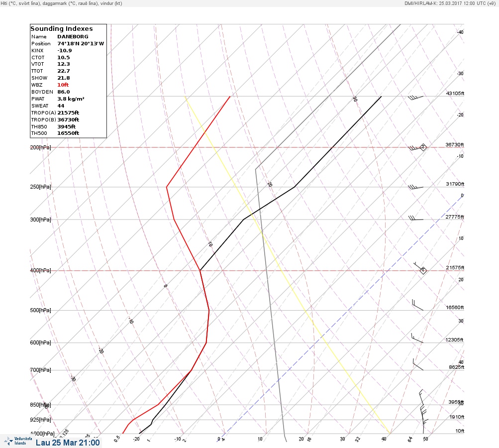Click the 700[hPa] pressure label

click(x=40, y=370)
